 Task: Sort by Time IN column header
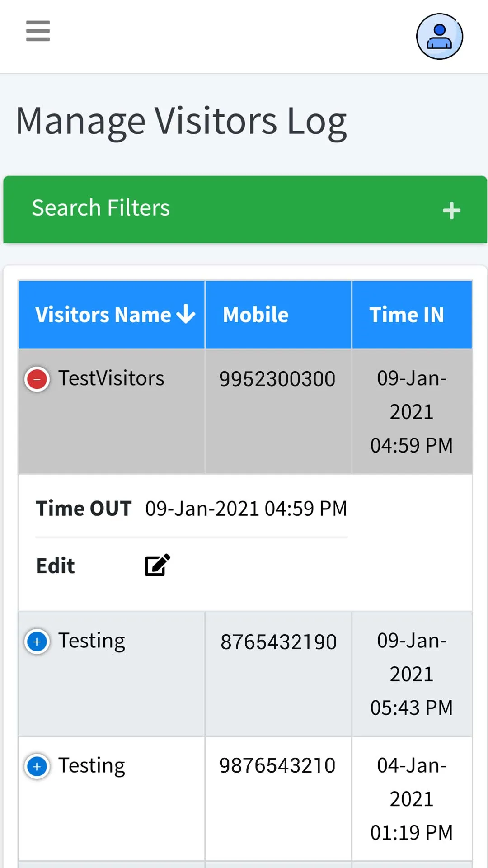coord(412,315)
